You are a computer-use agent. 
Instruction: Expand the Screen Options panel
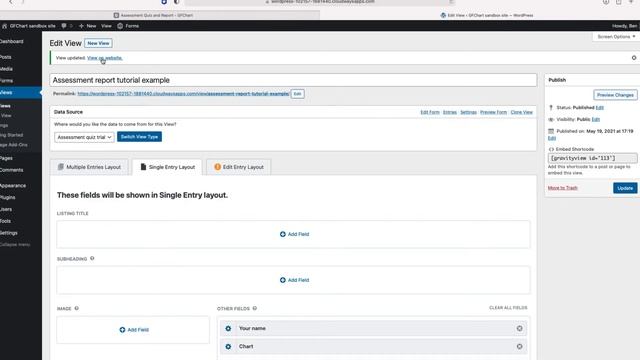click(x=616, y=37)
